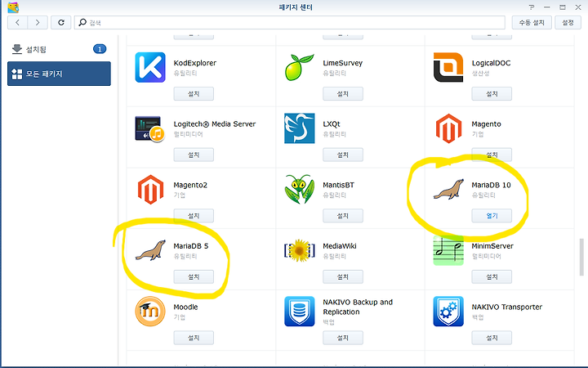Image resolution: width=588 pixels, height=368 pixels.
Task: Open the Logitech Media Server icon
Action: (150, 128)
